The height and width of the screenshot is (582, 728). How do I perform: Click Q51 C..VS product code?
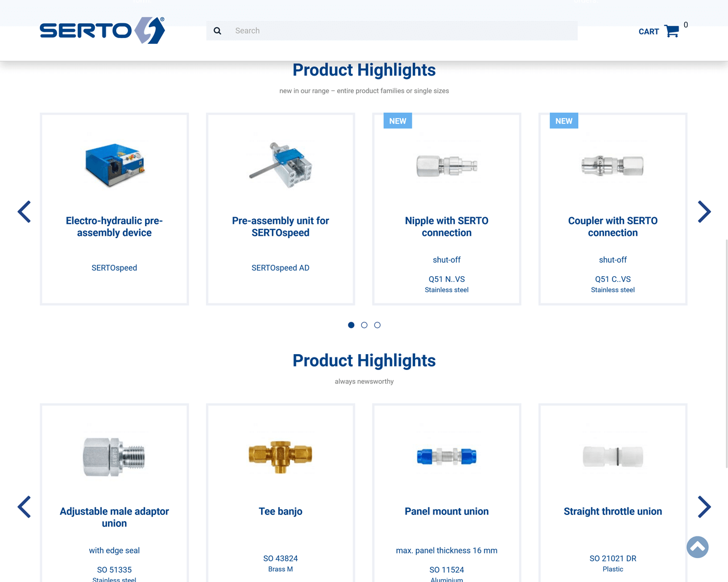click(613, 279)
